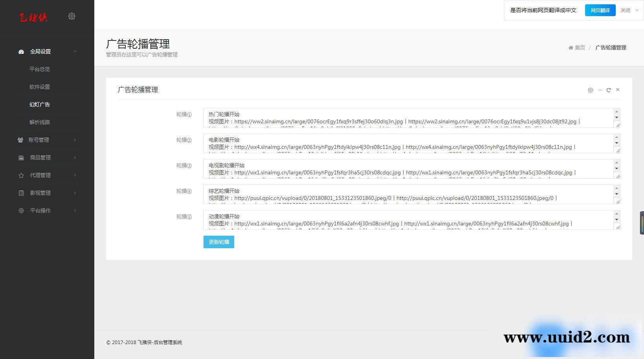Click the home icon beside 首页 breadcrumb
Viewport: 644px width, 359px height.
click(571, 48)
